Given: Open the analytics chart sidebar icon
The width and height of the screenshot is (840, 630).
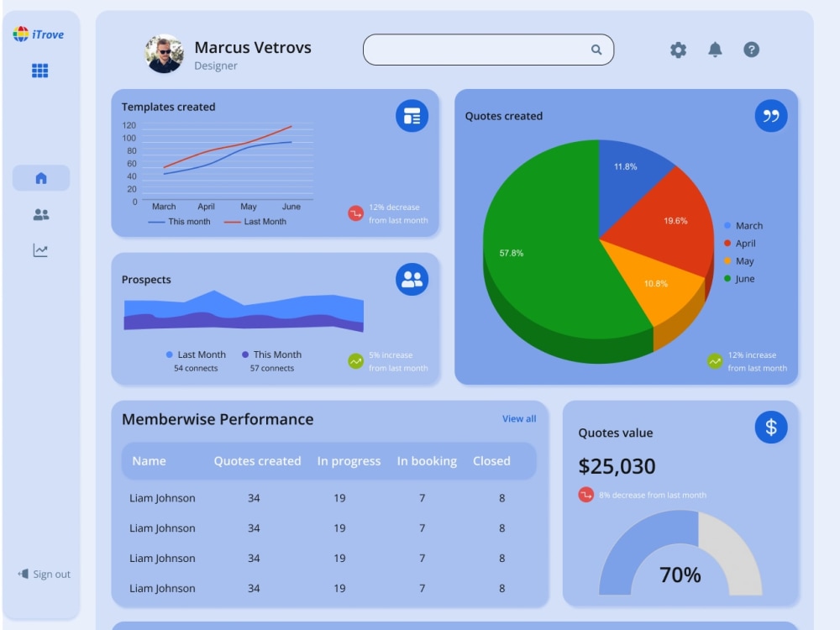Looking at the screenshot, I should (40, 250).
